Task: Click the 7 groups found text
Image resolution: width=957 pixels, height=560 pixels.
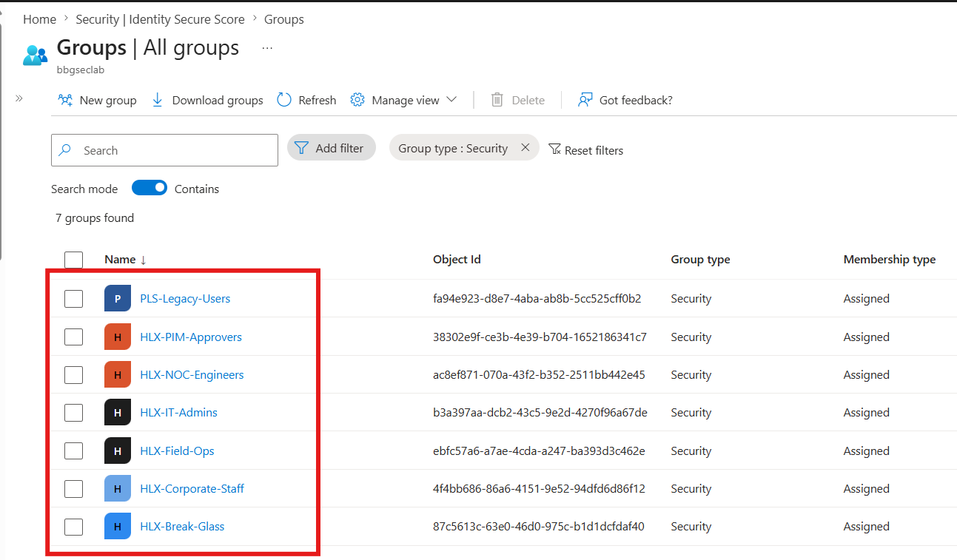Action: click(x=95, y=217)
